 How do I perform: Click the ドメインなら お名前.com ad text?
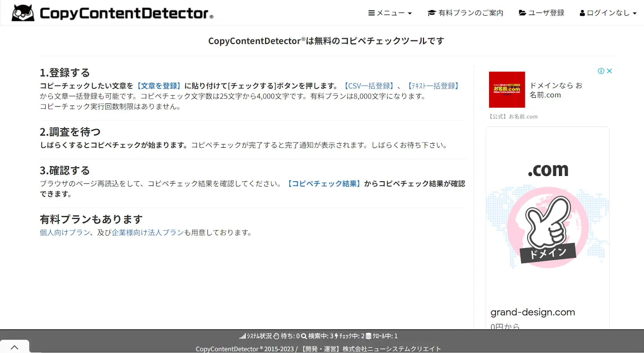[x=556, y=90]
